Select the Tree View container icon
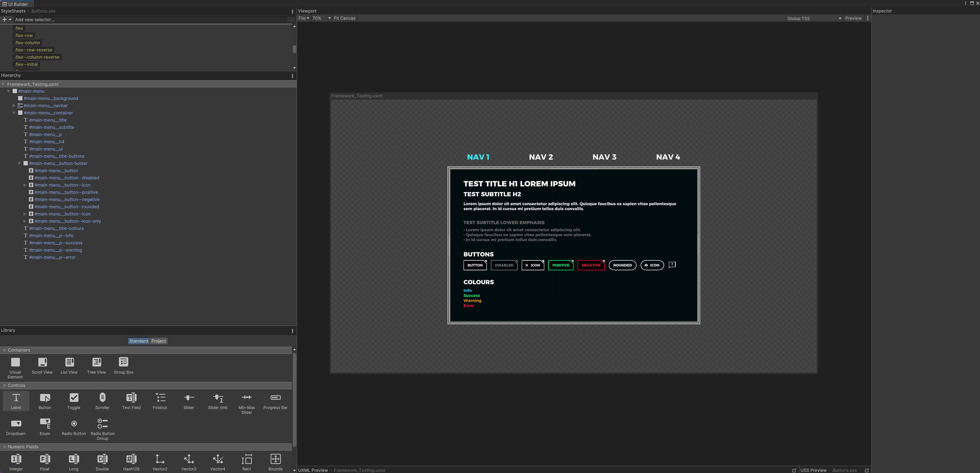The height and width of the screenshot is (473, 980). pyautogui.click(x=96, y=362)
